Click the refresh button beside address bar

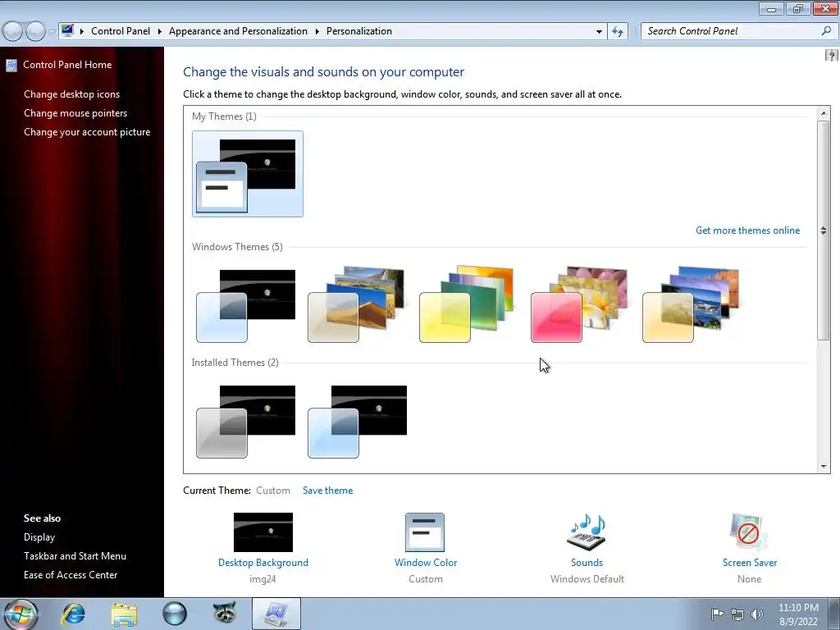(x=618, y=32)
